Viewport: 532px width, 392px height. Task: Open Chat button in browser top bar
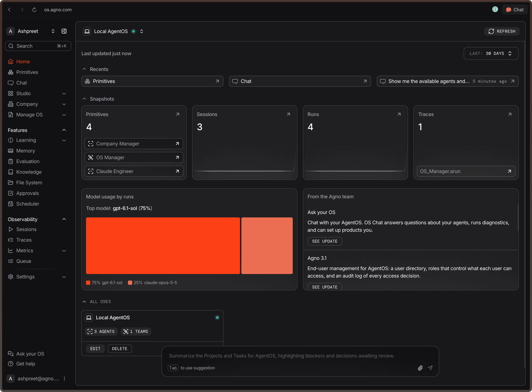[515, 10]
